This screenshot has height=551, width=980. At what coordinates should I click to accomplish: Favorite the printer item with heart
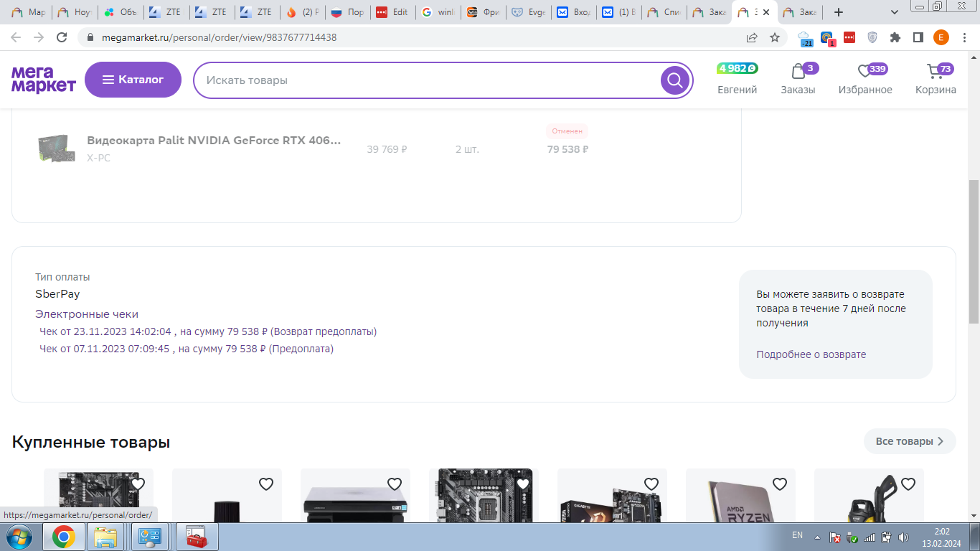(x=395, y=484)
